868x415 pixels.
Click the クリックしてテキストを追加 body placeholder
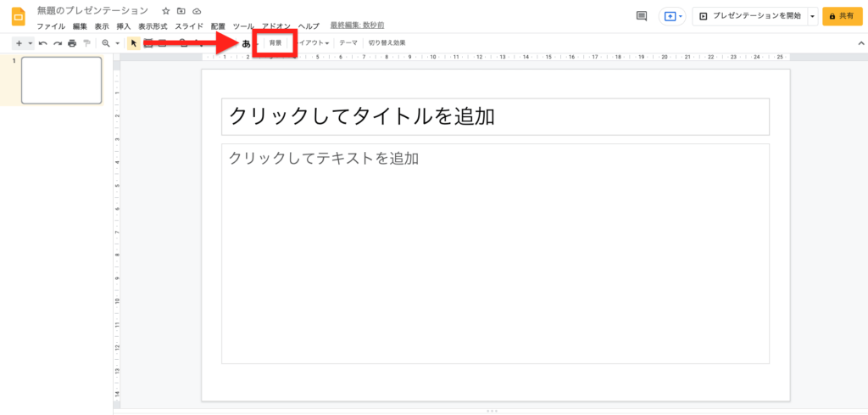click(x=495, y=254)
